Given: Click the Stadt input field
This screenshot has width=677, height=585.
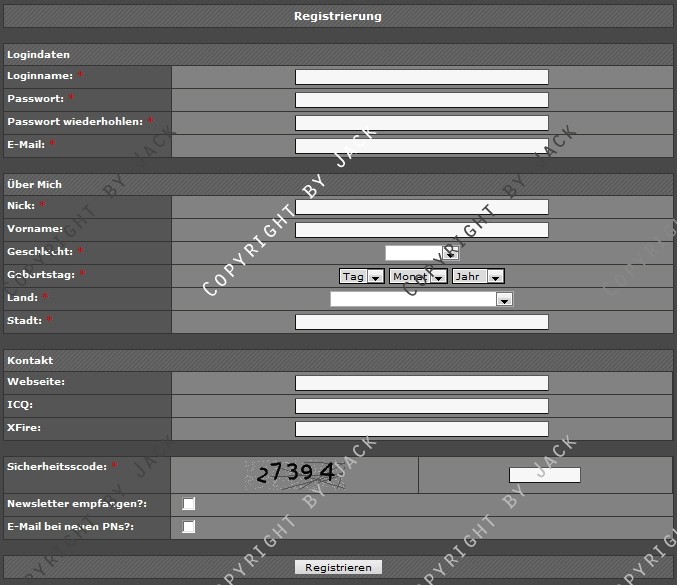Looking at the screenshot, I should point(421,322).
